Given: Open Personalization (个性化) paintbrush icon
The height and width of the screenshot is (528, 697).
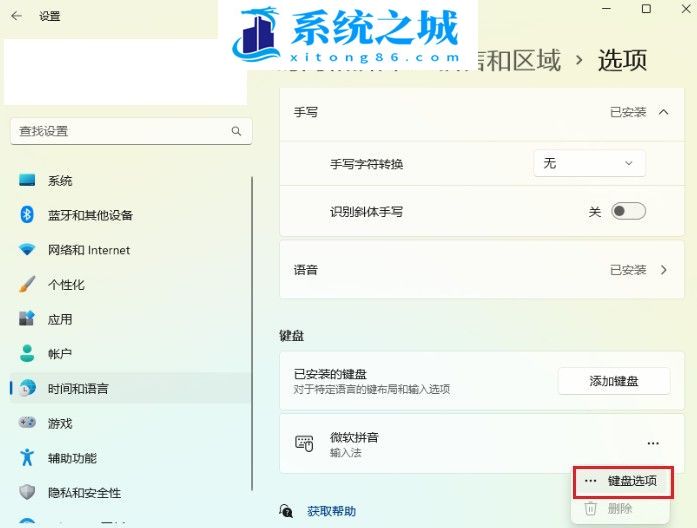Looking at the screenshot, I should tap(27, 285).
